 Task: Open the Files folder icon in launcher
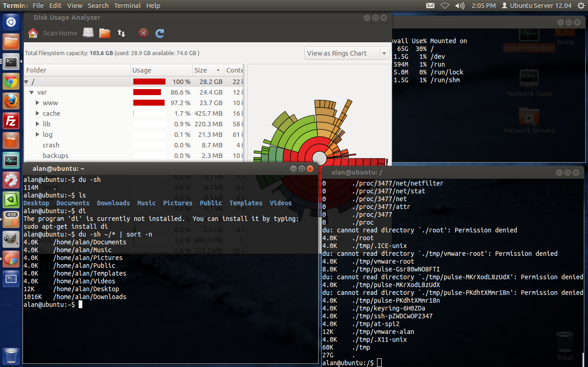11,42
